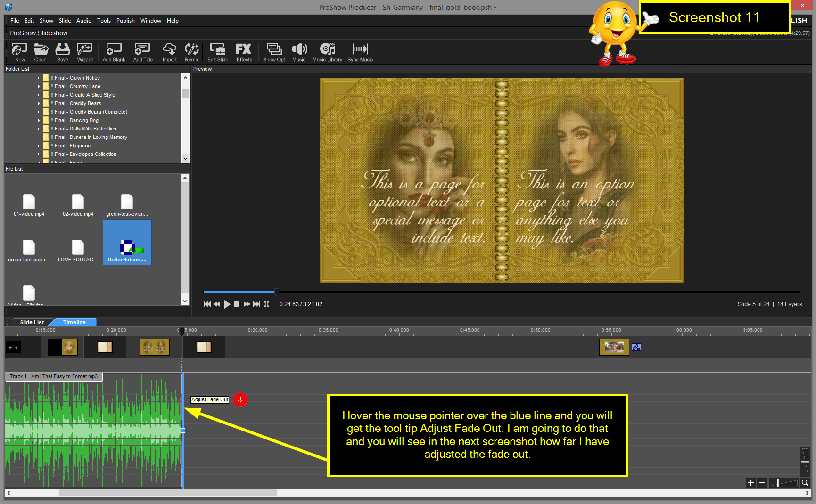Screen dimensions: 816x504
Task: Open the Help menu
Action: point(173,21)
